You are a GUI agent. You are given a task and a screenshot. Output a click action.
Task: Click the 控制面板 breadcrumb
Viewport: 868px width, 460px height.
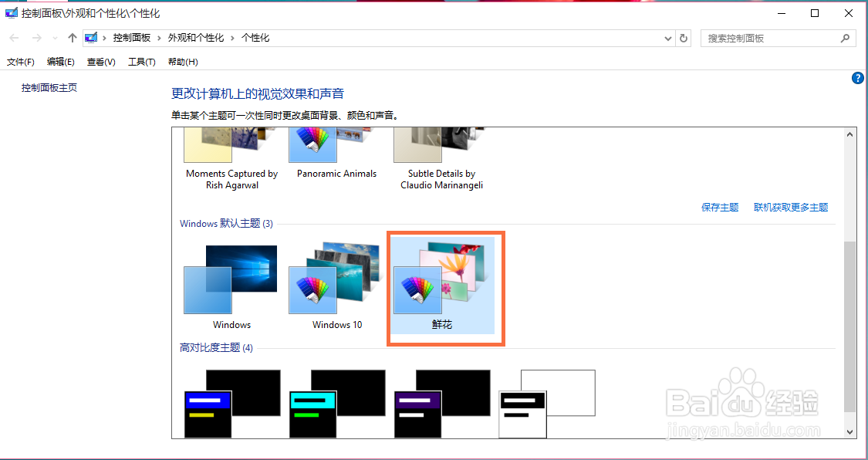132,38
